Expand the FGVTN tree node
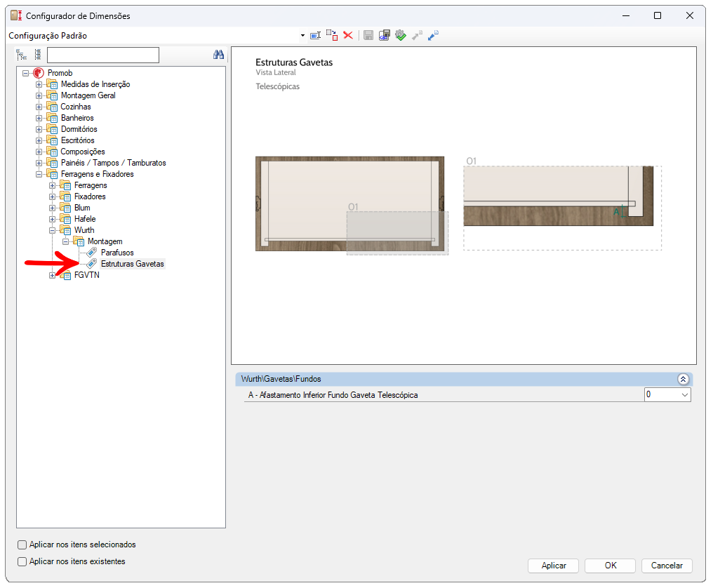713x588 pixels. (53, 275)
